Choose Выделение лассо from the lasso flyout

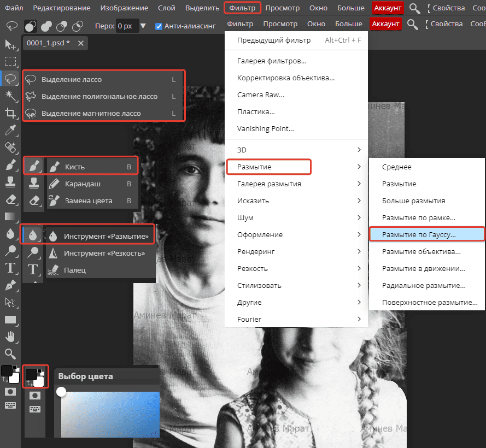point(104,80)
